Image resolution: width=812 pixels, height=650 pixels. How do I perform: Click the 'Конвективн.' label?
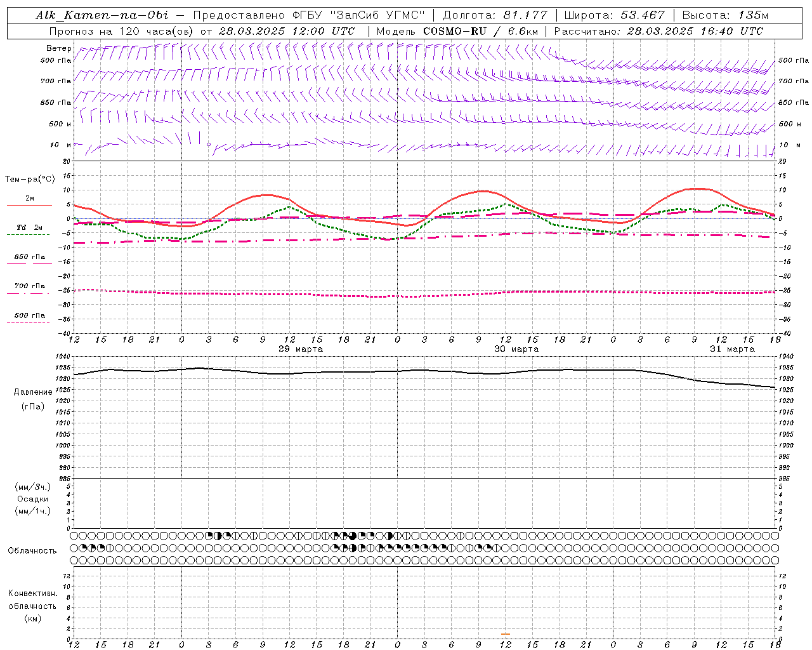tap(33, 594)
